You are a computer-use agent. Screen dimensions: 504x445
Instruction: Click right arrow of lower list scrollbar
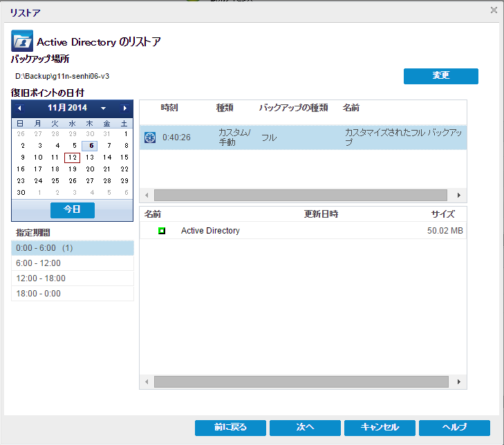(x=459, y=381)
